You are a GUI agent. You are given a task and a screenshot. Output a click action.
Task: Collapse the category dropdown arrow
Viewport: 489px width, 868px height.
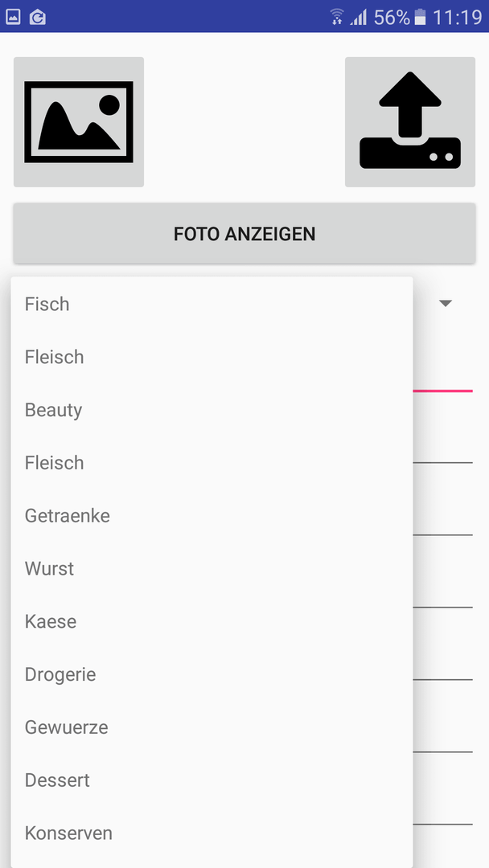click(x=446, y=303)
